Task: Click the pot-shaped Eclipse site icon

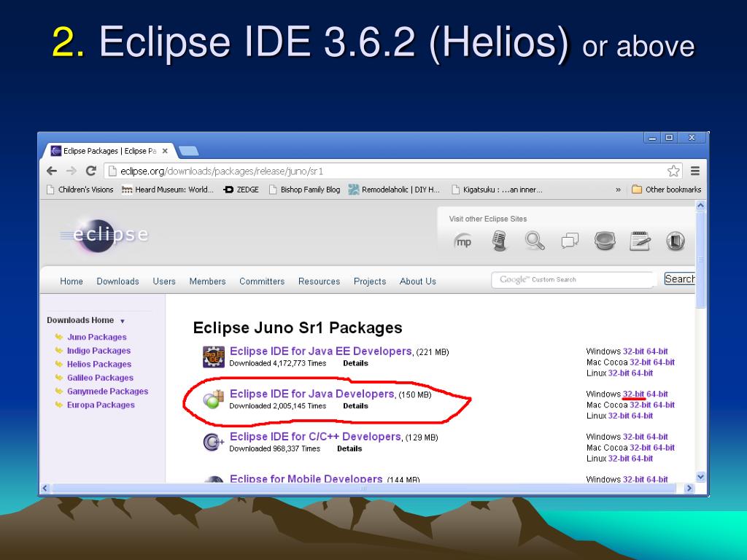Action: 605,241
